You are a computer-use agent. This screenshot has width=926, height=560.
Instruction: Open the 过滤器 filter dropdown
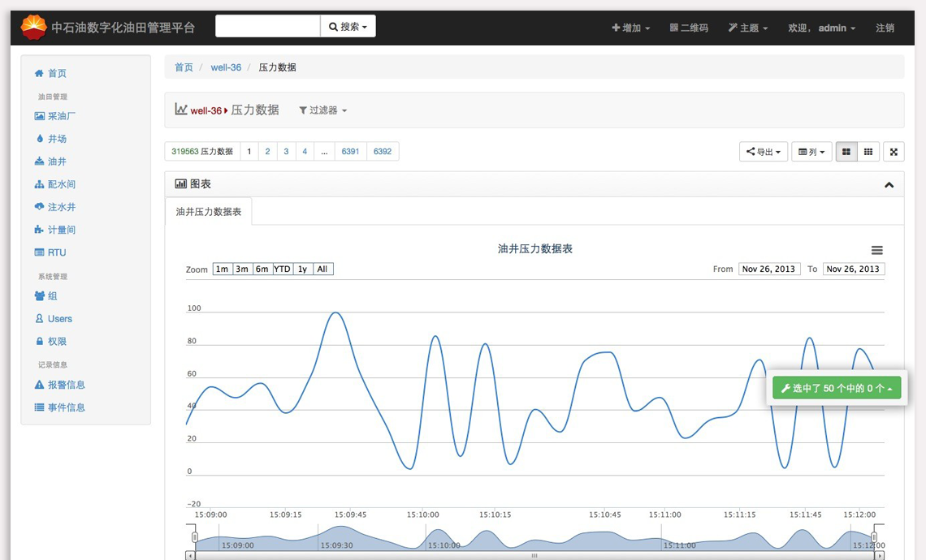(323, 110)
